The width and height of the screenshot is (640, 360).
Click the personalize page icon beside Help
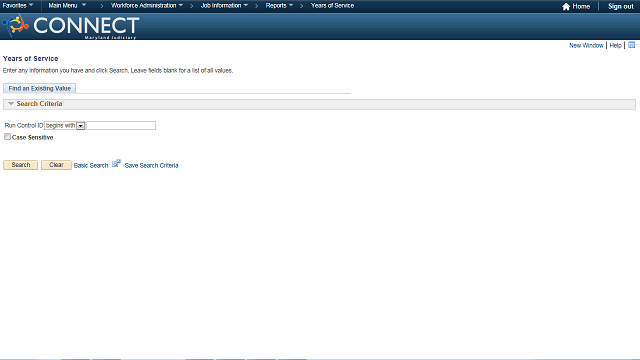coord(631,45)
